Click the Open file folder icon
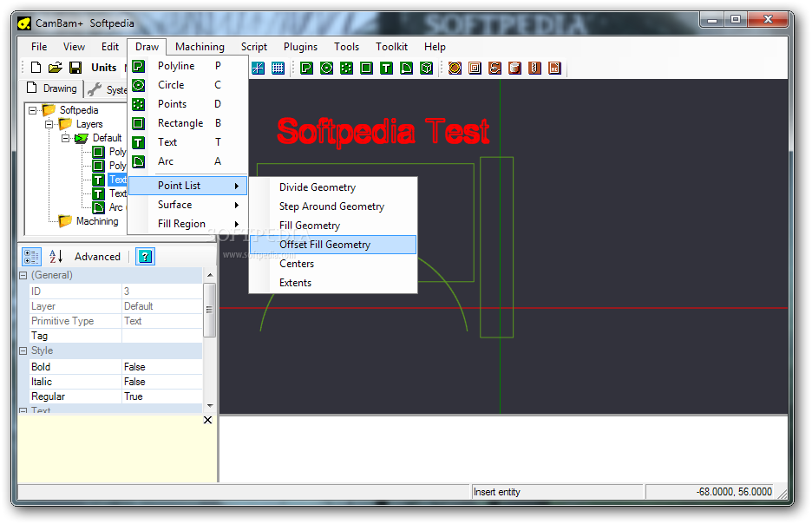 [x=56, y=68]
